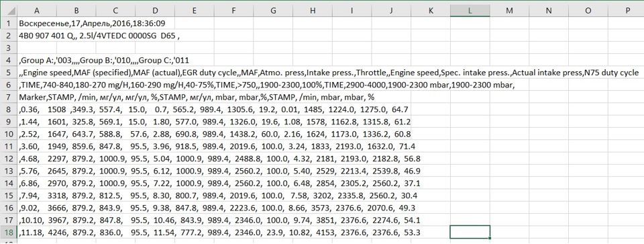Select row 13 header

click(8, 171)
